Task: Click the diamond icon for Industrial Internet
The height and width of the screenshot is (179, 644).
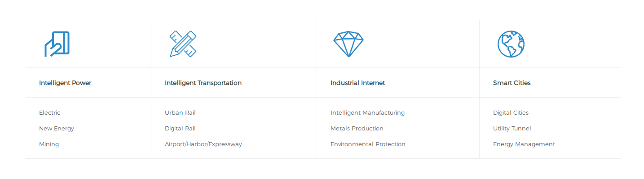Action: [x=348, y=44]
